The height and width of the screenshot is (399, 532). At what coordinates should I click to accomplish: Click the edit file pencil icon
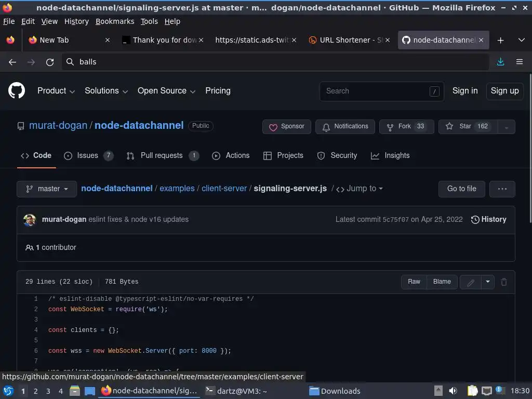(x=471, y=282)
